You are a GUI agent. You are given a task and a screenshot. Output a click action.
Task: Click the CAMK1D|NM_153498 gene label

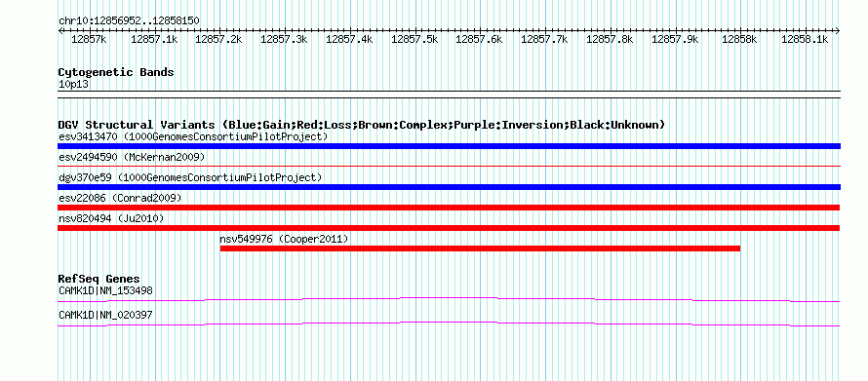[x=105, y=290]
